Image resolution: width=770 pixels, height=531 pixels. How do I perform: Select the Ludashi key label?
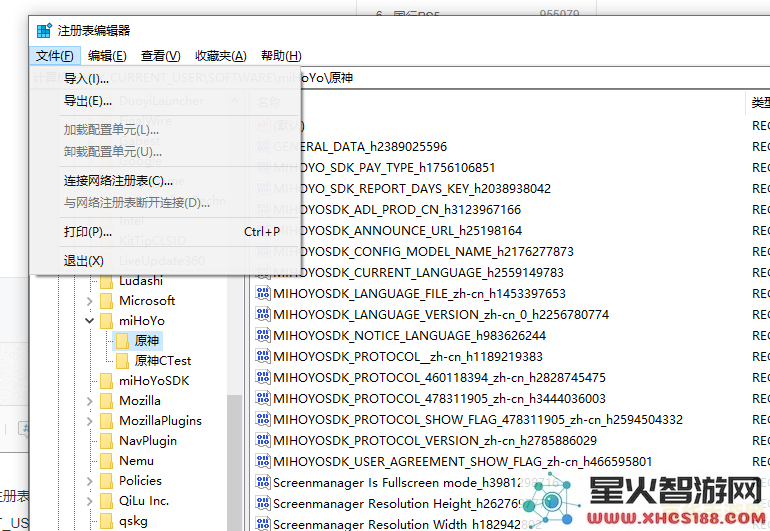click(x=141, y=281)
